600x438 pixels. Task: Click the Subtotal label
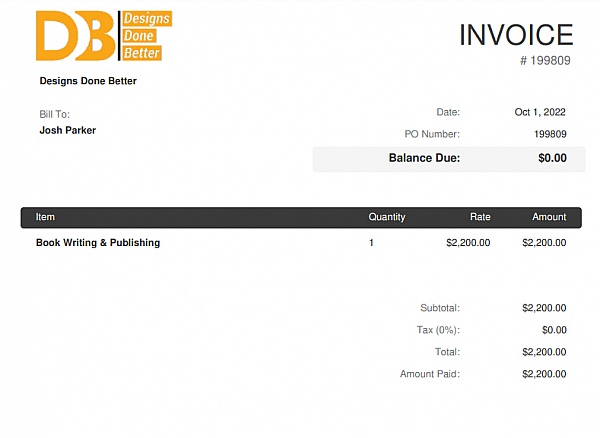pos(440,308)
